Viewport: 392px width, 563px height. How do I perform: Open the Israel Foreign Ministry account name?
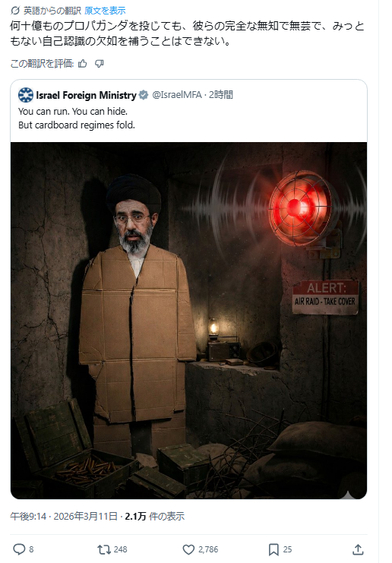click(x=86, y=95)
